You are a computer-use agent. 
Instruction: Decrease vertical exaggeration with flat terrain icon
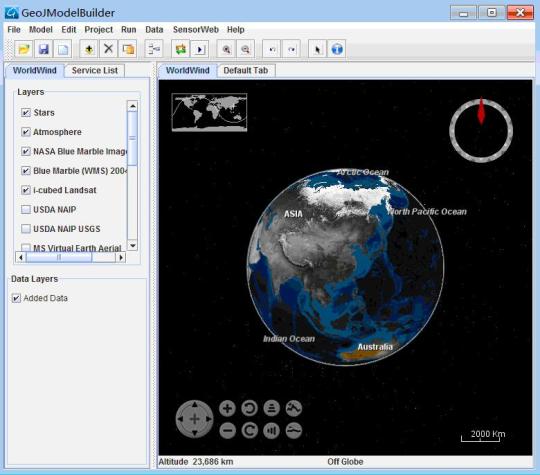point(294,430)
